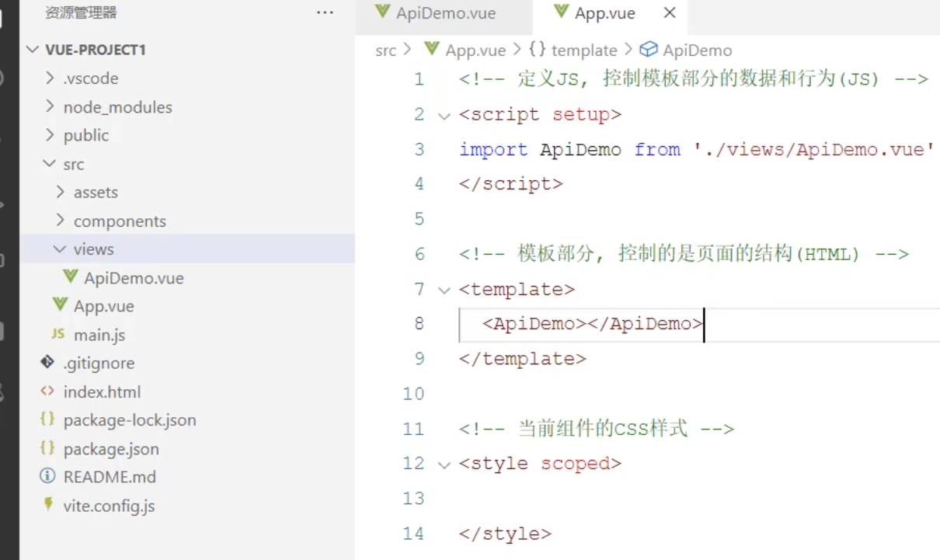
Task: Open the explorer More Actions ellipsis
Action: point(325,13)
